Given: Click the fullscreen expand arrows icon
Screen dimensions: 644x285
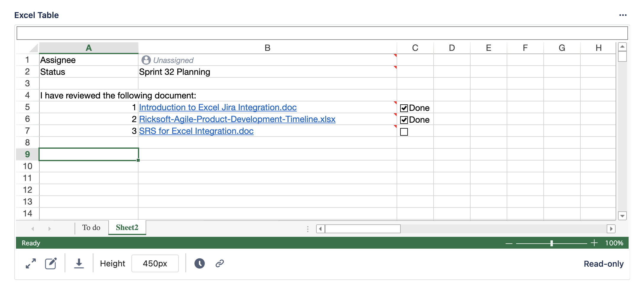Looking at the screenshot, I should click(x=31, y=263).
